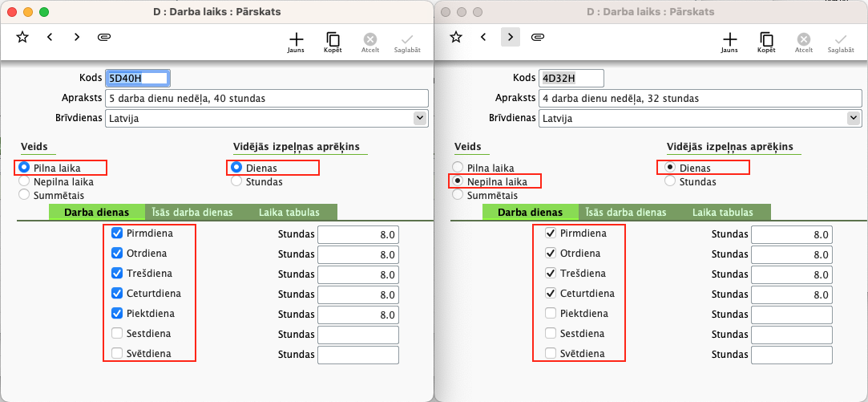868x402 pixels.
Task: Select Pilna laika radio in right window
Action: pyautogui.click(x=458, y=168)
